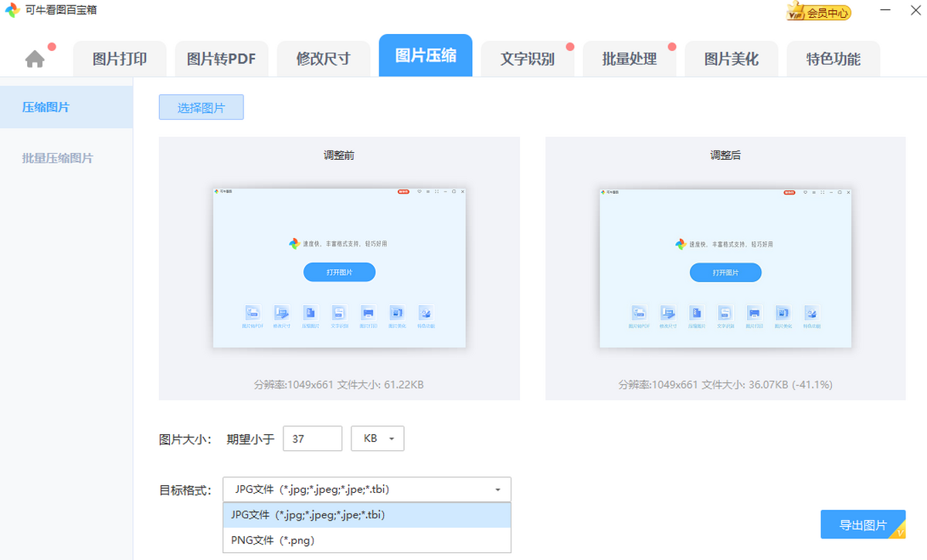Open the 特色功能 tab
The image size is (927, 560).
coord(833,59)
